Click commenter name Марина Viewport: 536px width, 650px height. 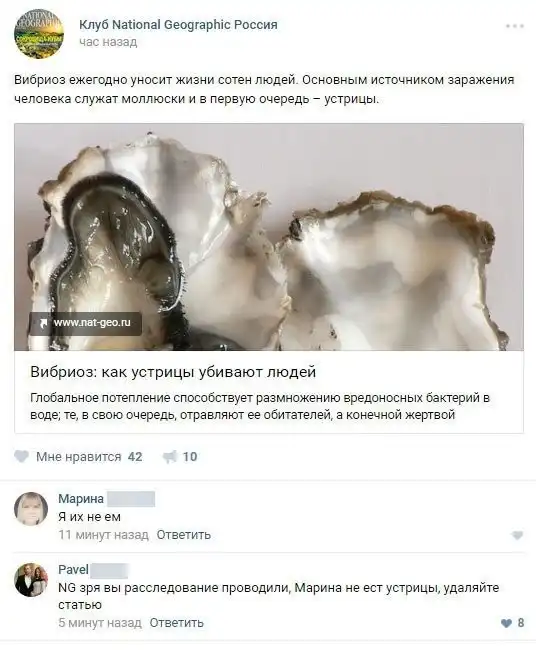coord(81,499)
